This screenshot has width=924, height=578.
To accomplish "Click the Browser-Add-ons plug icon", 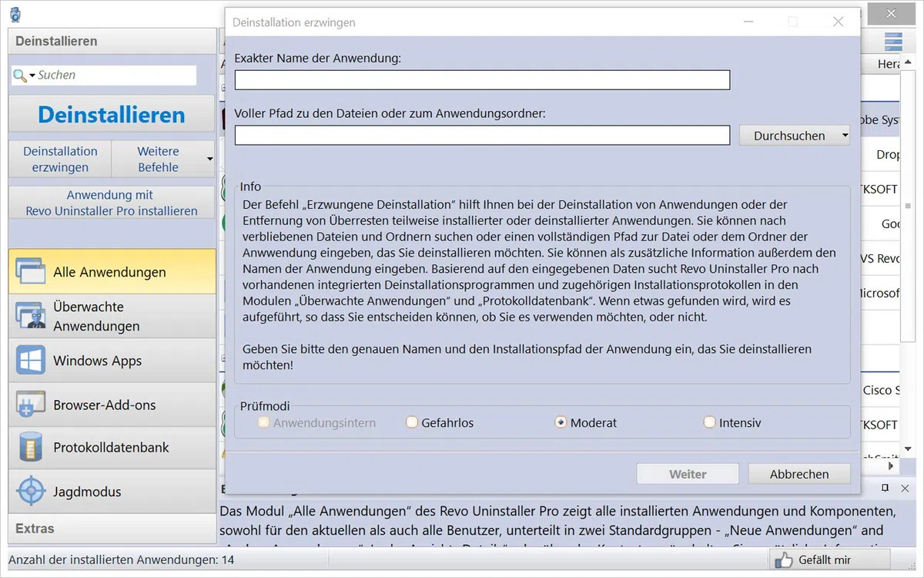I will click(x=31, y=405).
